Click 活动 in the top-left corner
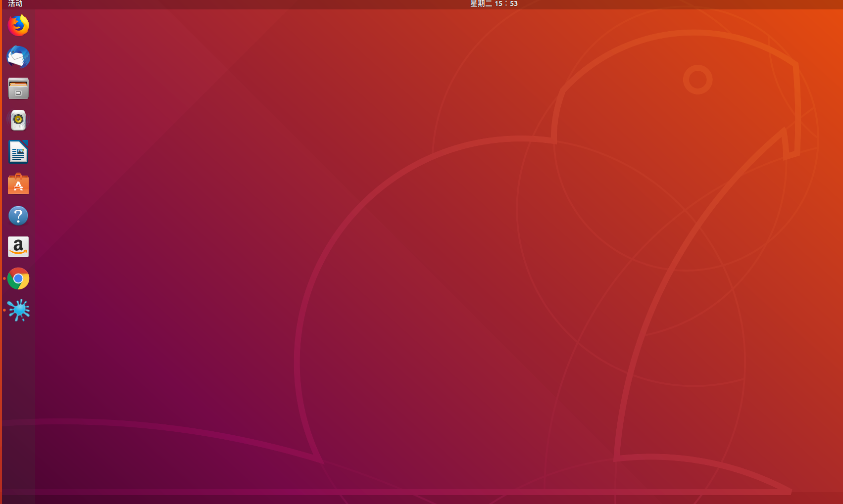This screenshot has width=843, height=504. tap(14, 4)
